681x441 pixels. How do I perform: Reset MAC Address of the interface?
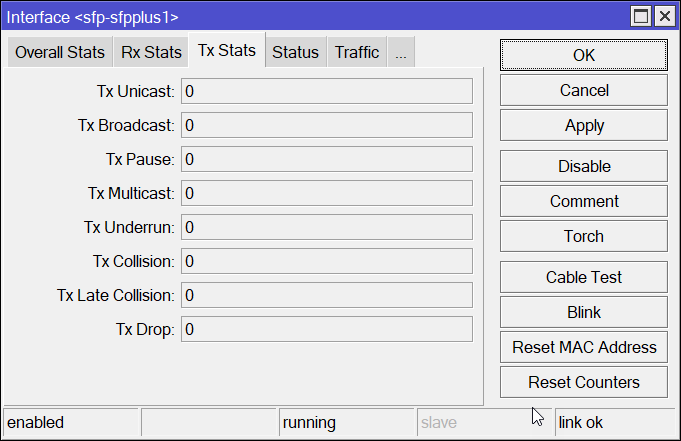tap(584, 347)
